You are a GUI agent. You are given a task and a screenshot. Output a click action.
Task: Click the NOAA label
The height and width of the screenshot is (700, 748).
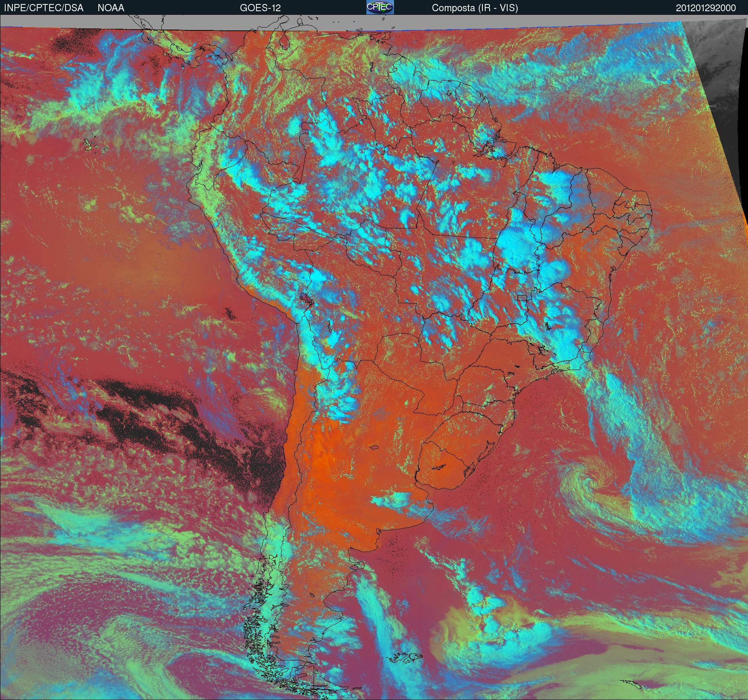[x=111, y=8]
